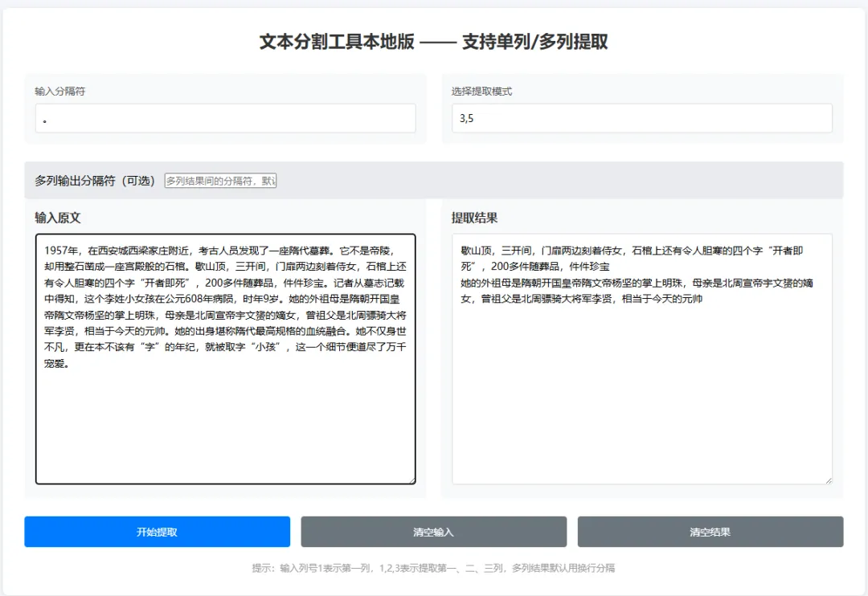Click the result line starting 歇山顶，三开间
Image resolution: width=868 pixels, height=596 pixels.
coord(632,251)
